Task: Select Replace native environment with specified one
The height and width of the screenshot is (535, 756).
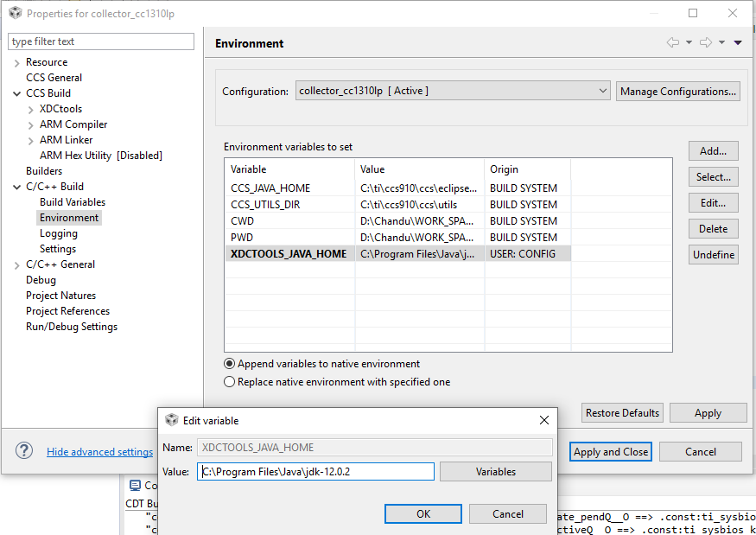Action: click(x=230, y=382)
